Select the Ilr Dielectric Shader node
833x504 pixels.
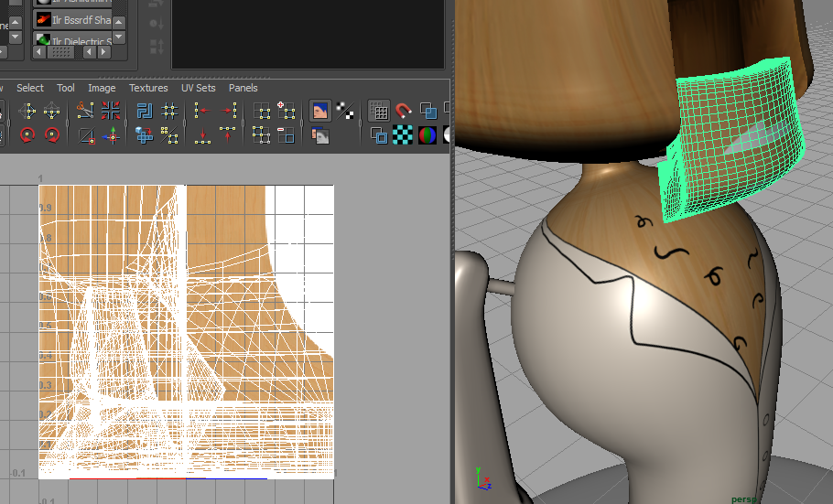coord(73,38)
